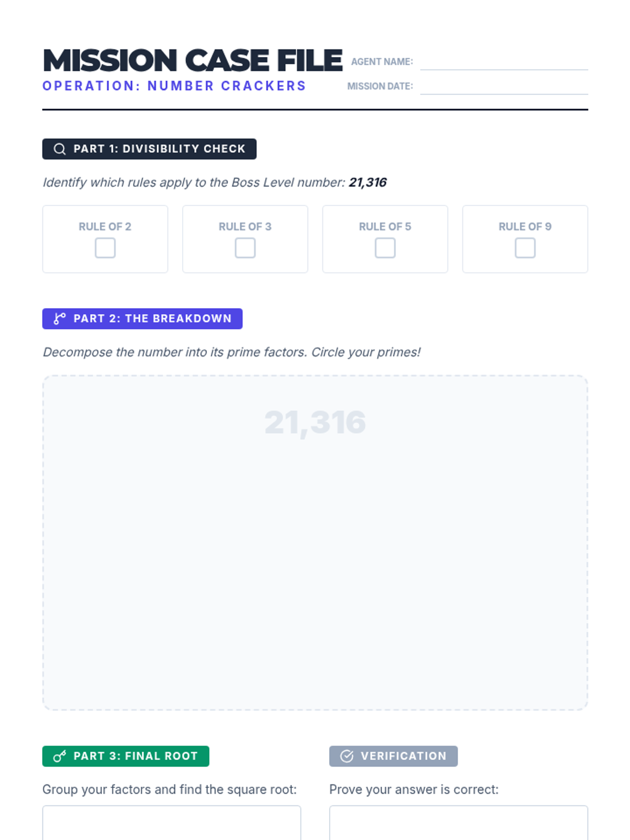Mark the Rule of 9 checkbox
Viewport: 630px width, 840px height.
pyautogui.click(x=525, y=248)
